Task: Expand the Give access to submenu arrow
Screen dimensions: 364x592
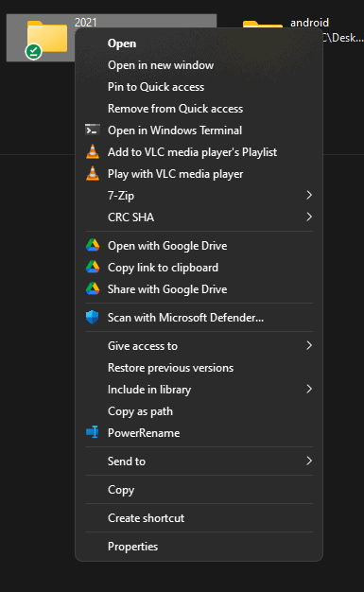Action: 309,345
